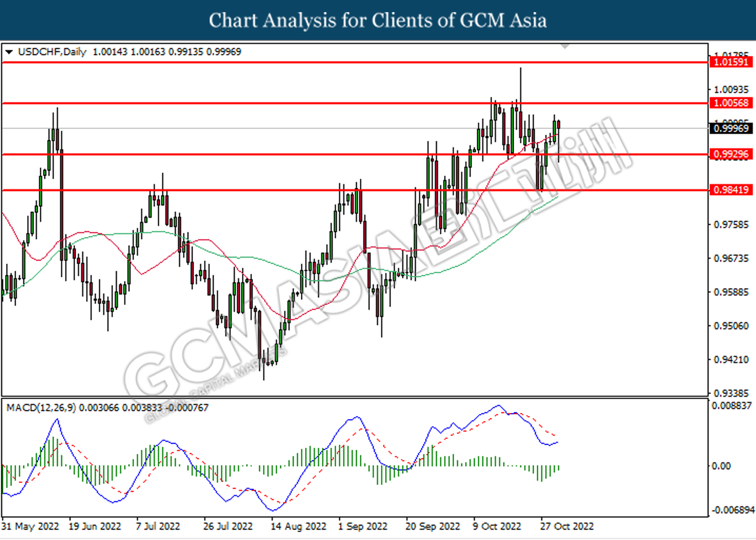Click the MACD values 0.003066 0.003833 readout
756x540 pixels.
coord(144,407)
